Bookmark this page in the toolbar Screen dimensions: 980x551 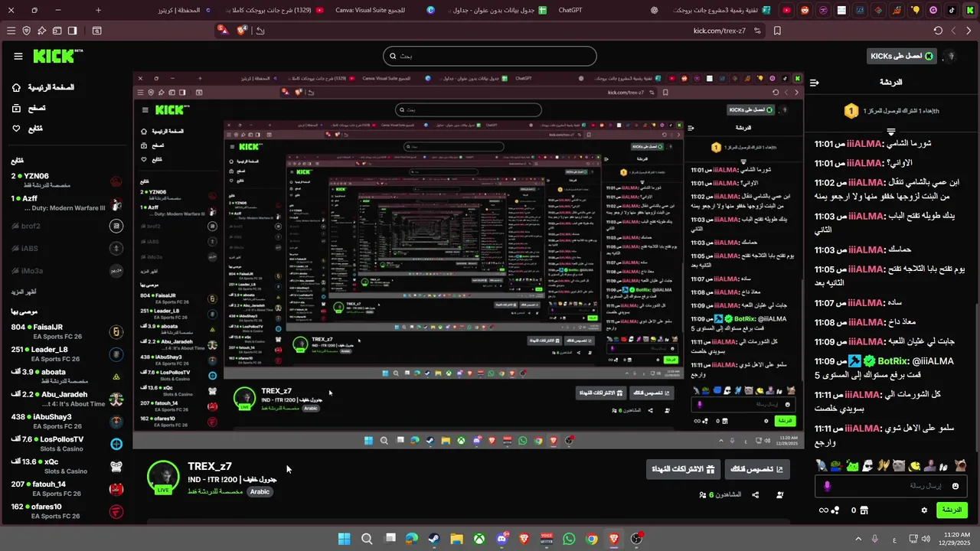click(777, 31)
